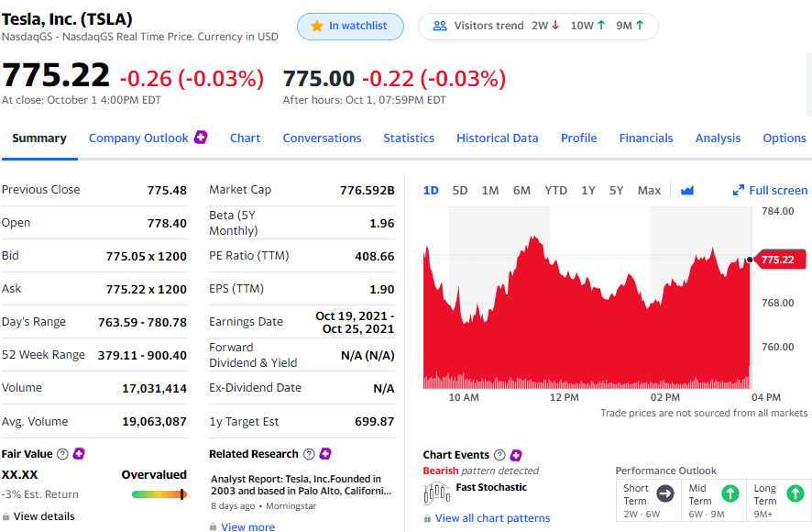Open the Options tab
This screenshot has width=812, height=532.
tap(784, 138)
